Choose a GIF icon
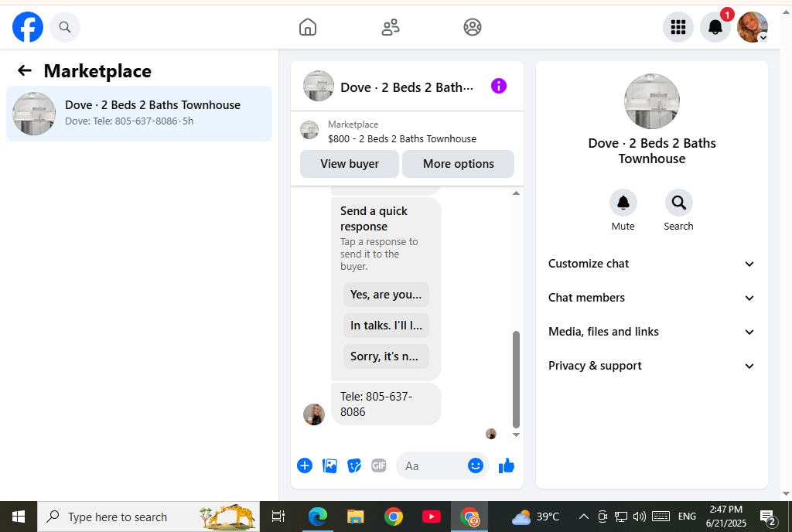 coord(379,465)
